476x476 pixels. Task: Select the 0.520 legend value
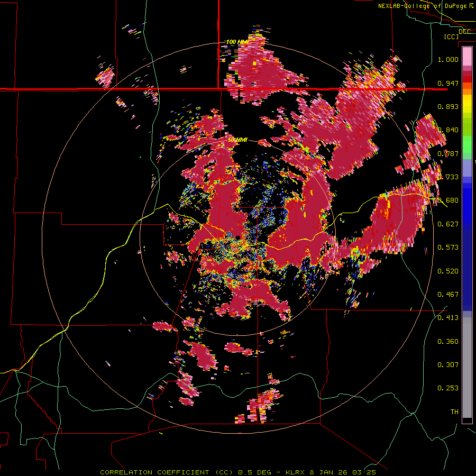click(x=448, y=271)
